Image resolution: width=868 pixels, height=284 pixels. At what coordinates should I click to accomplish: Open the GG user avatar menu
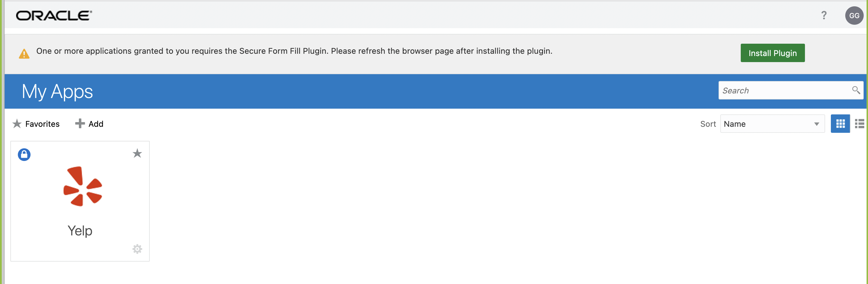click(x=855, y=15)
